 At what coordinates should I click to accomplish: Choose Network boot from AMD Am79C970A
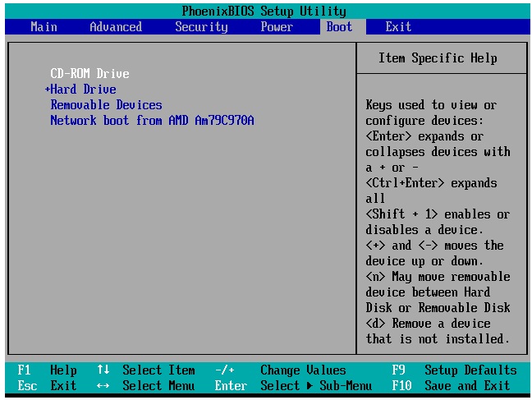[152, 121]
